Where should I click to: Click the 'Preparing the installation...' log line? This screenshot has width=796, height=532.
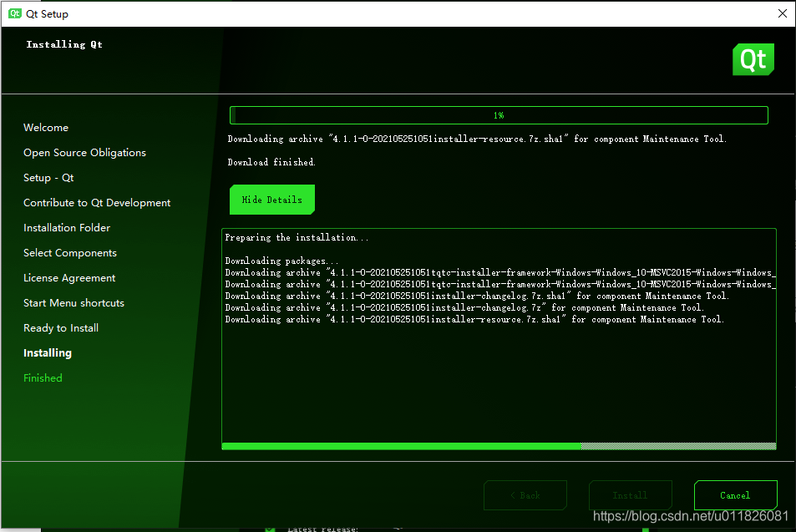click(x=297, y=237)
